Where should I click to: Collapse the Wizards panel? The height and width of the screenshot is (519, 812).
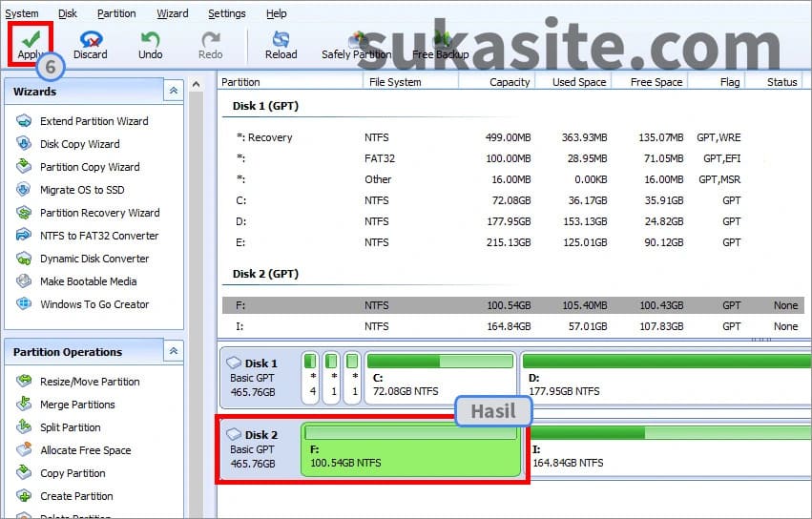click(x=174, y=91)
